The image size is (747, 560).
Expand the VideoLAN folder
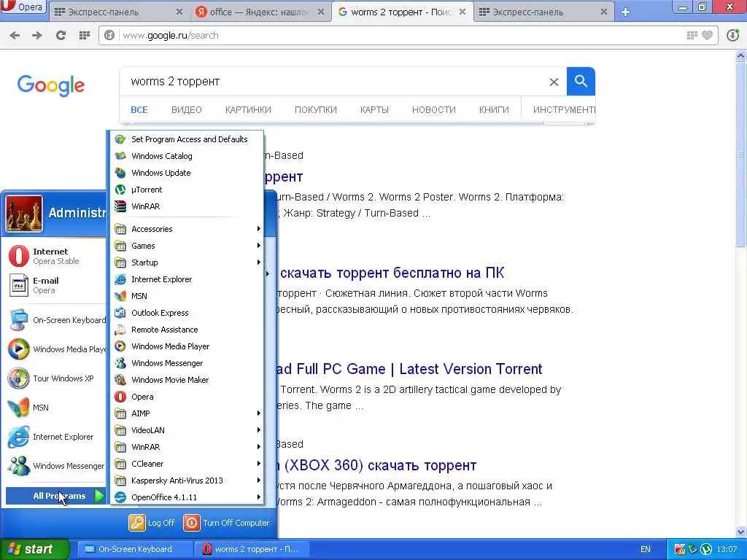click(187, 430)
